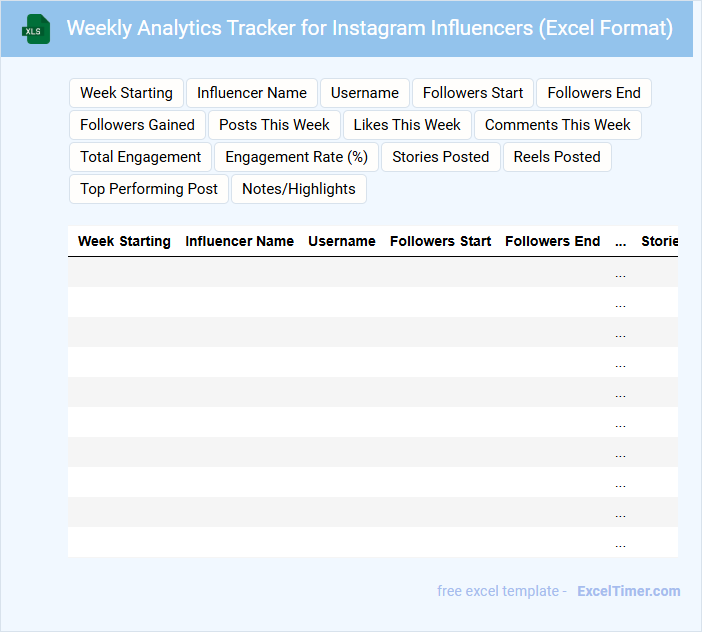Click the Notes/Highlights tag
The height and width of the screenshot is (632, 702).
[299, 189]
